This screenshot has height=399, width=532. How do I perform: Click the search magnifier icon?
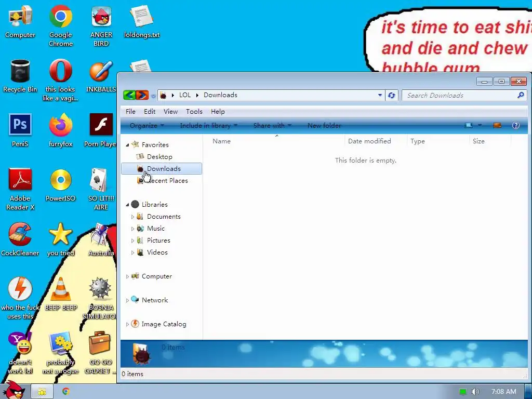521,96
